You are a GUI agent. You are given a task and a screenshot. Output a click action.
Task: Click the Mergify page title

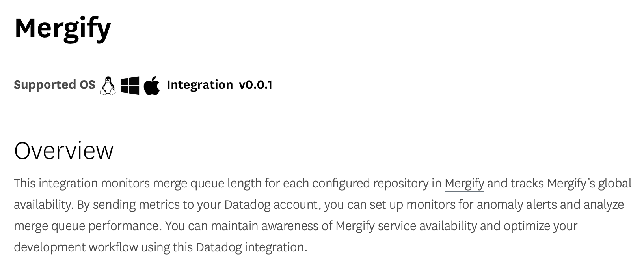[63, 28]
